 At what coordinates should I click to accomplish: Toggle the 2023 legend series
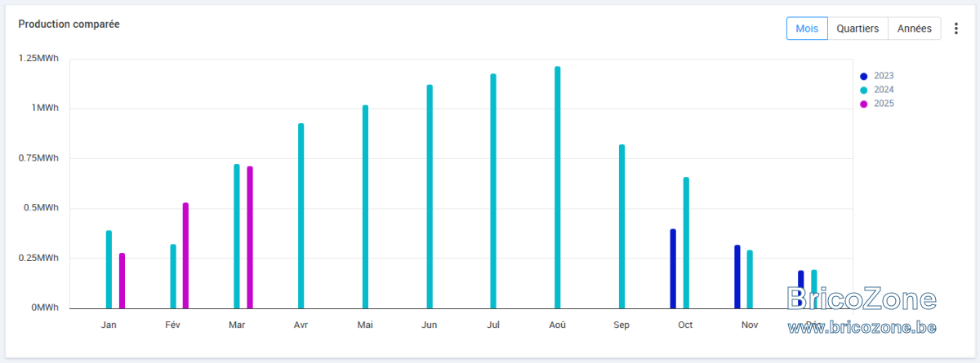[877, 76]
